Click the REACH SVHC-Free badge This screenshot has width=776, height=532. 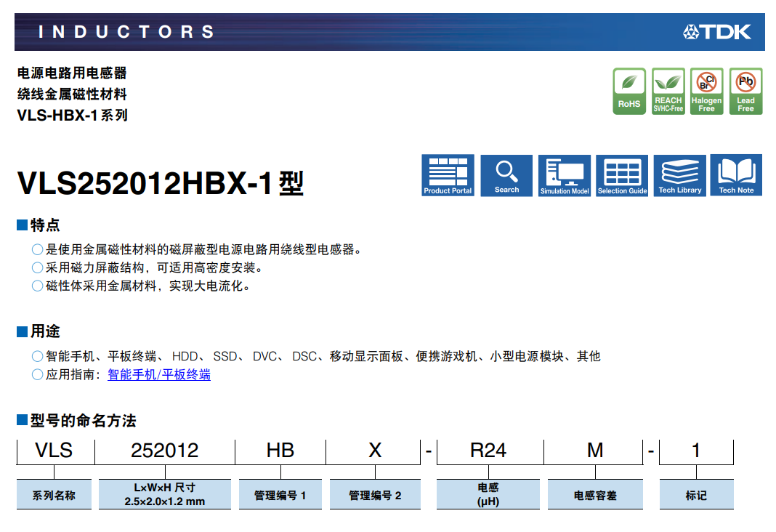(x=668, y=92)
